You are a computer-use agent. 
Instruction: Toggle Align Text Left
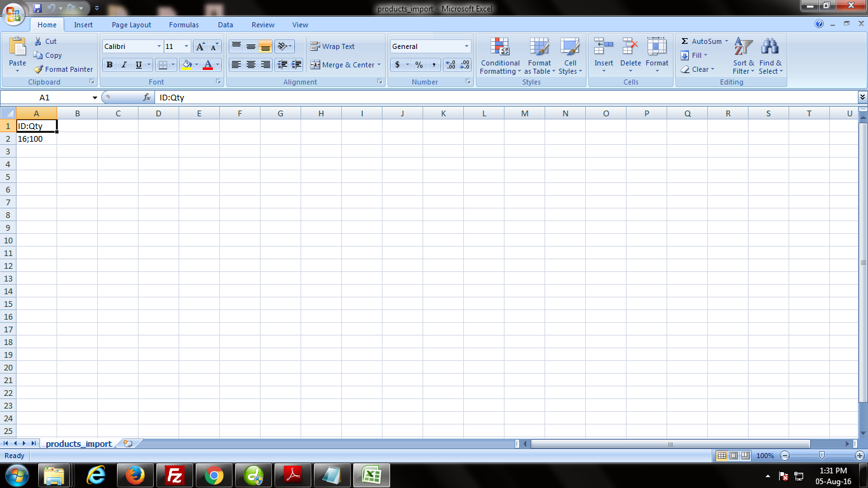(236, 65)
